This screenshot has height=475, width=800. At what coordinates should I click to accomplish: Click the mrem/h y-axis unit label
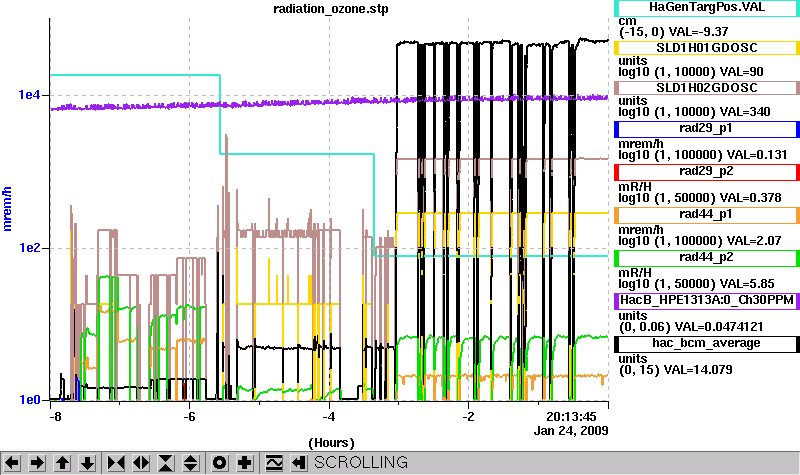(x=7, y=209)
